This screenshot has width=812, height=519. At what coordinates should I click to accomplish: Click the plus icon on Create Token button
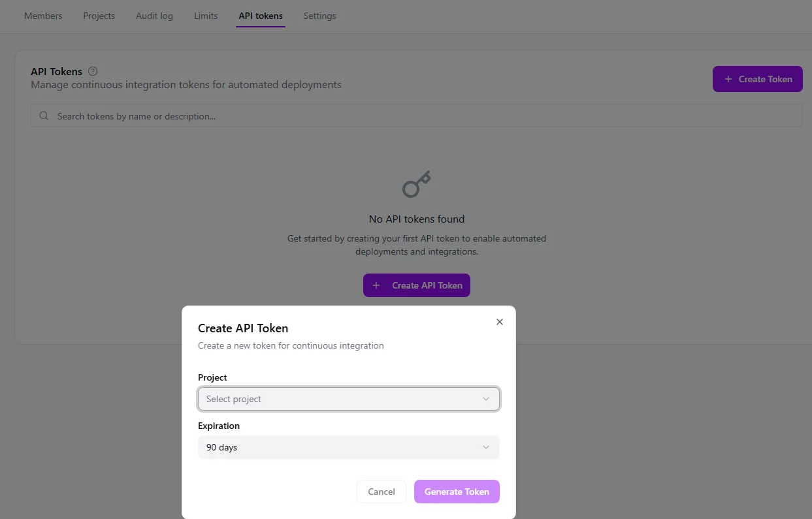tap(727, 79)
